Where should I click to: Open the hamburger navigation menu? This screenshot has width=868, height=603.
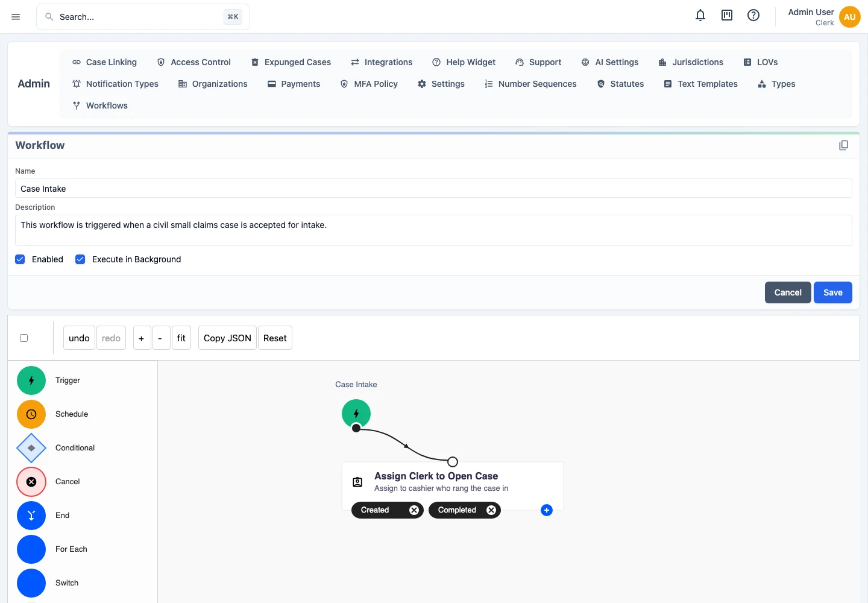point(16,17)
